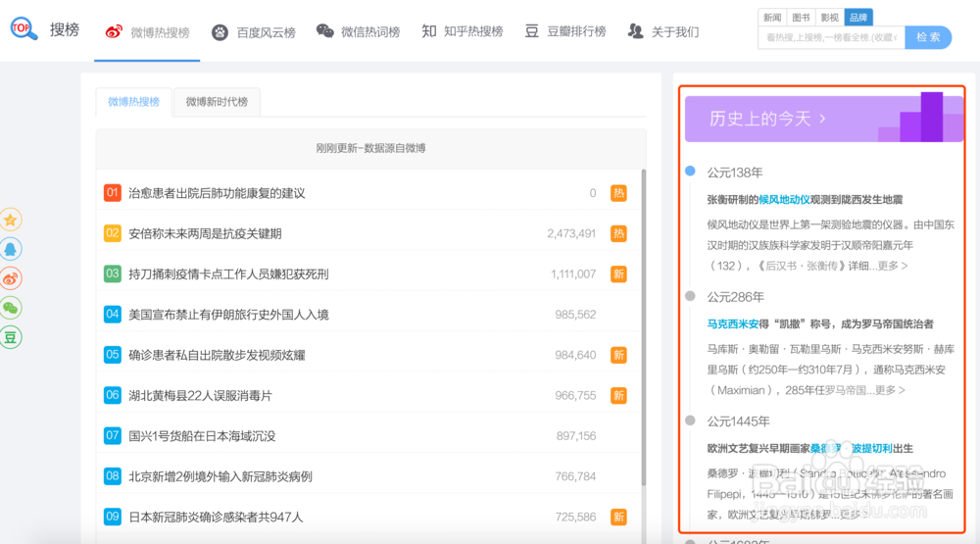Open 微博热搜榜 navigation menu item
The width and height of the screenshot is (980, 544).
click(x=147, y=32)
